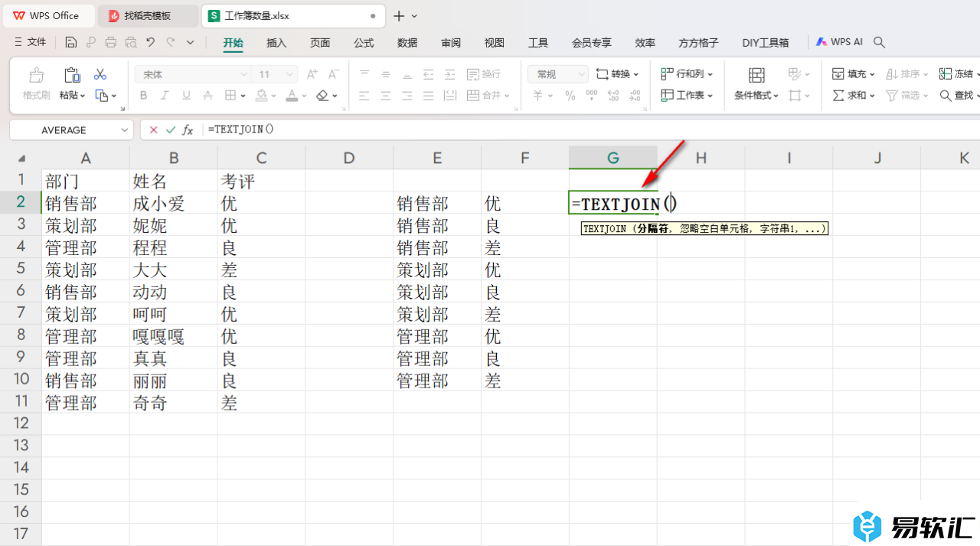Click the eraser Clear formatting tool
Viewport: 980px width, 546px height.
point(322,96)
